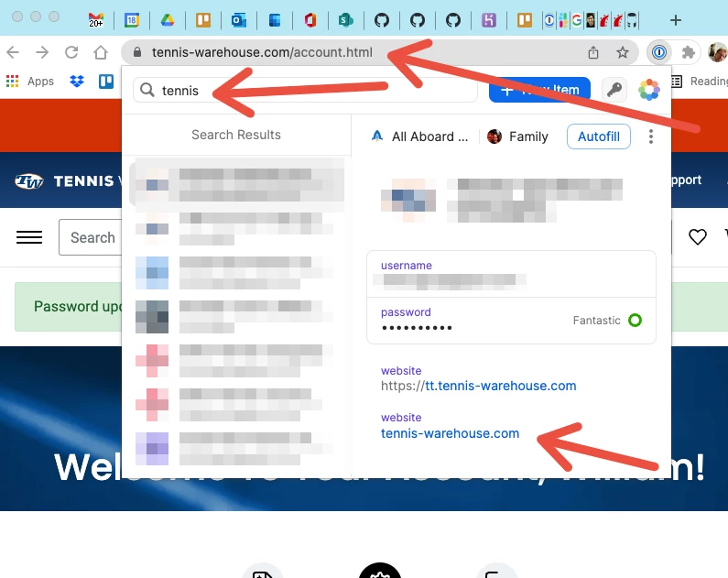Create a New Item in 1Password
Viewport: 728px width, 578px height.
tap(539, 90)
